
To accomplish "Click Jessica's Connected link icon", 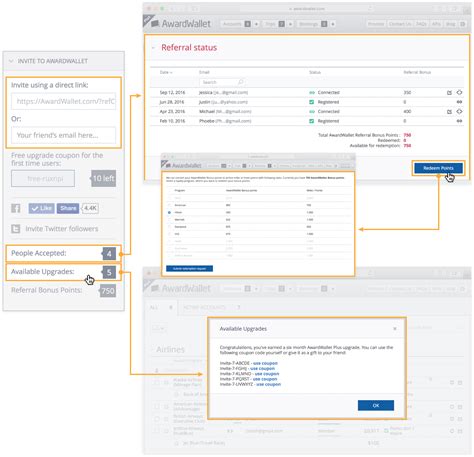I will 312,93.
